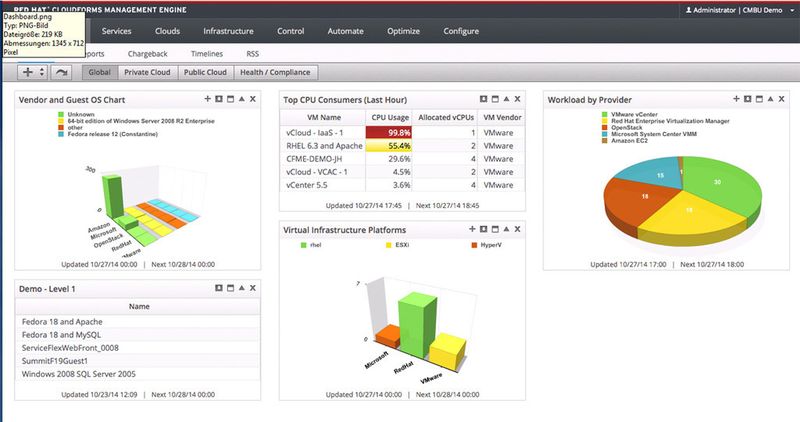800x422 pixels.
Task: Click the reset dashboard curved-arrow button
Action: 61,72
